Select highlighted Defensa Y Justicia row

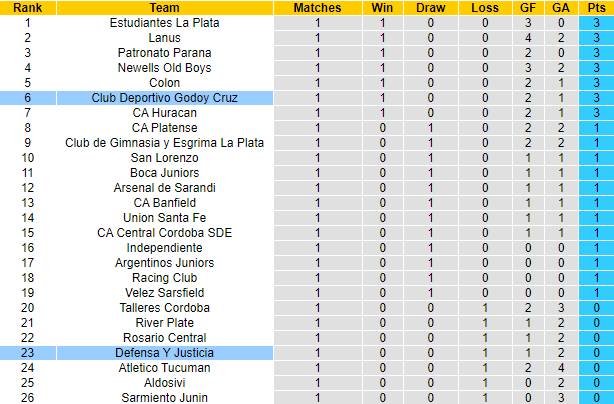[164, 353]
